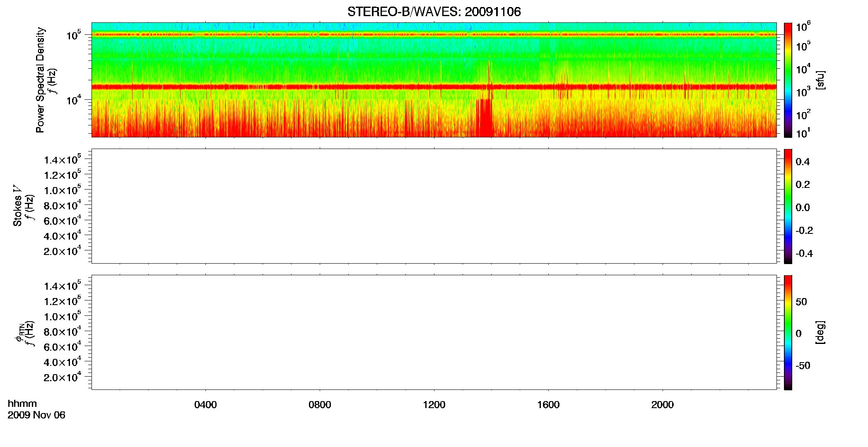Click the [deg] unit label
Image resolution: width=868 pixels, height=447 pixels.
click(820, 332)
